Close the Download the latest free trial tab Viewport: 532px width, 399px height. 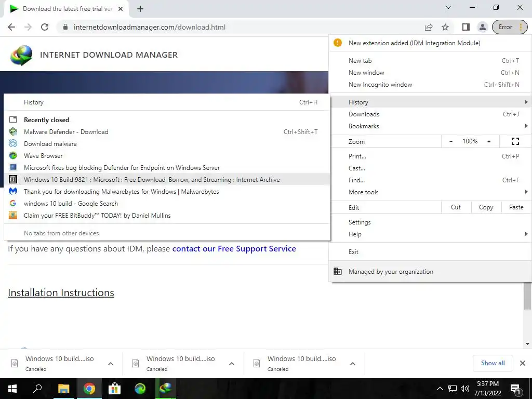pyautogui.click(x=121, y=9)
